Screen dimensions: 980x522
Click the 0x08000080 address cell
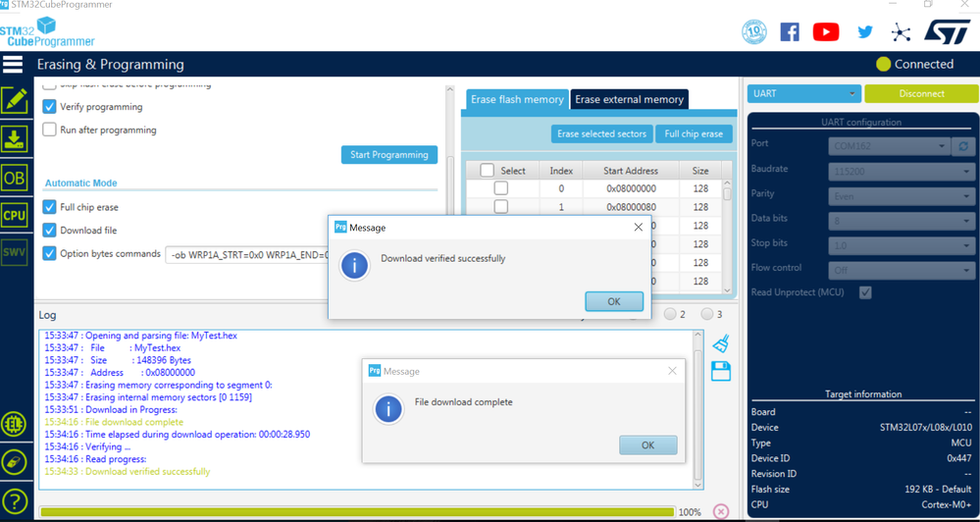point(631,207)
